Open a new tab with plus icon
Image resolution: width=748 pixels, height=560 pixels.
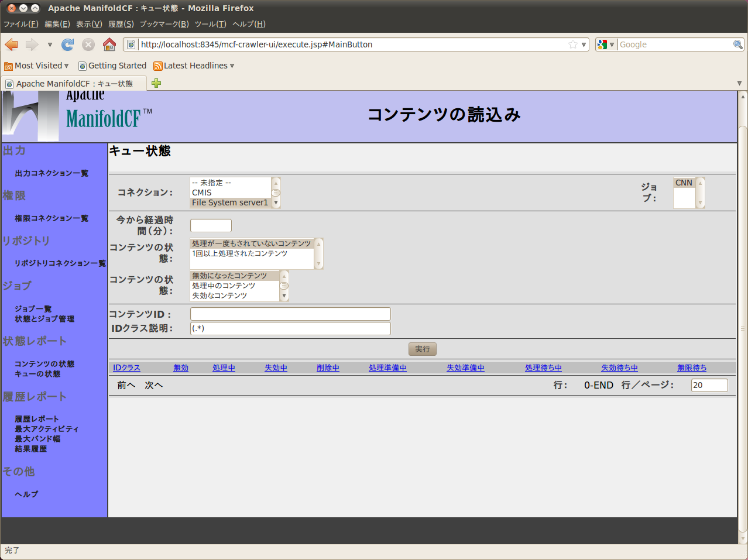156,84
